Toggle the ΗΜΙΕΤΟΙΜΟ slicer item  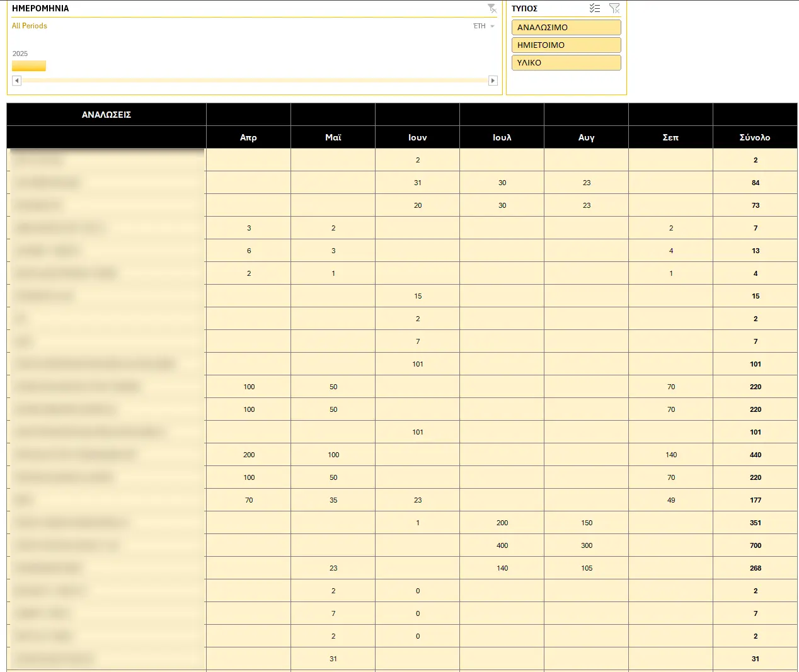pos(566,45)
